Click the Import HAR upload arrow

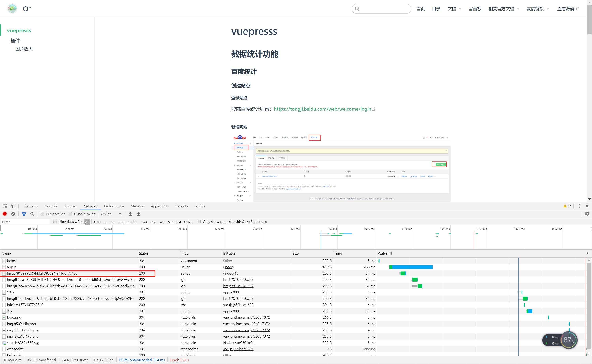[130, 214]
